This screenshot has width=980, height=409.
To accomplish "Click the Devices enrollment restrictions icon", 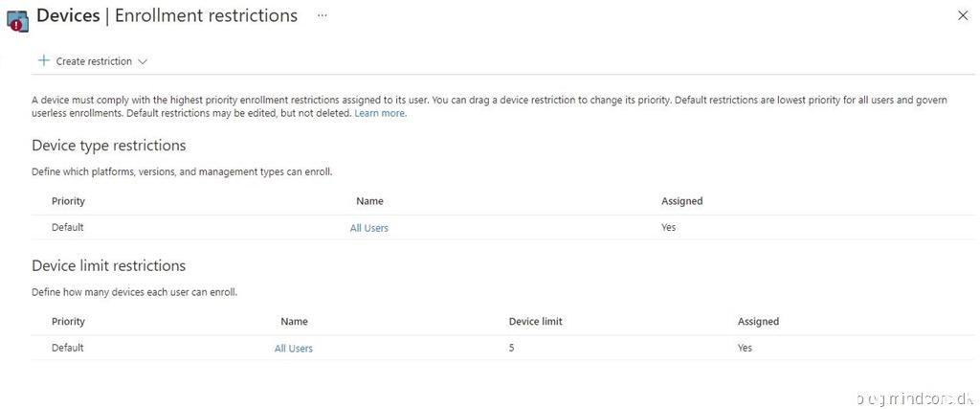I will coord(17,19).
